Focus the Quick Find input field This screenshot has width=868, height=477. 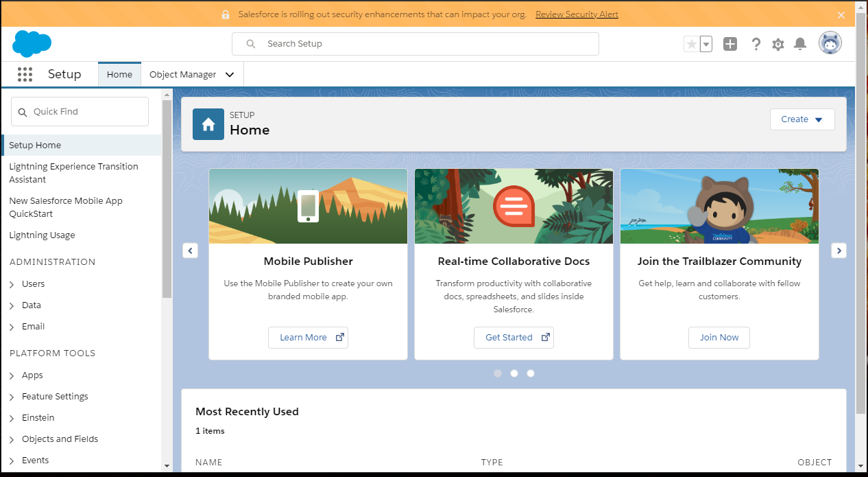click(80, 111)
